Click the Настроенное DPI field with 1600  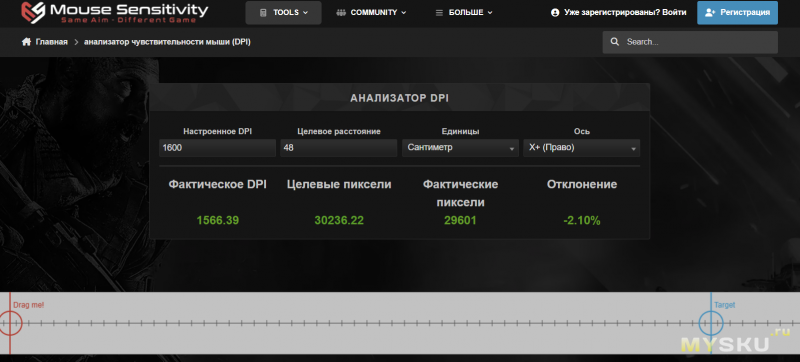pos(217,148)
